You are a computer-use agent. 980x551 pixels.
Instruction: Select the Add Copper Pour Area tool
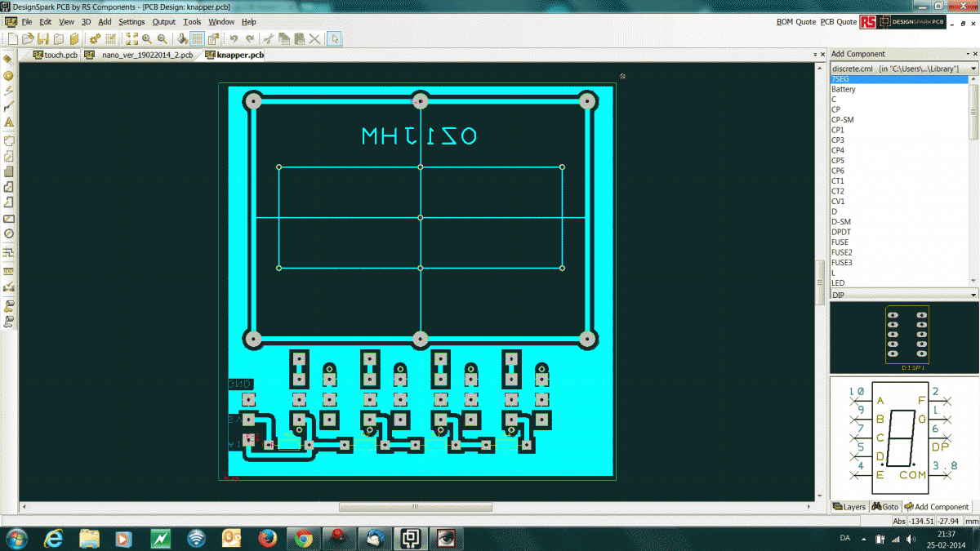pos(9,172)
